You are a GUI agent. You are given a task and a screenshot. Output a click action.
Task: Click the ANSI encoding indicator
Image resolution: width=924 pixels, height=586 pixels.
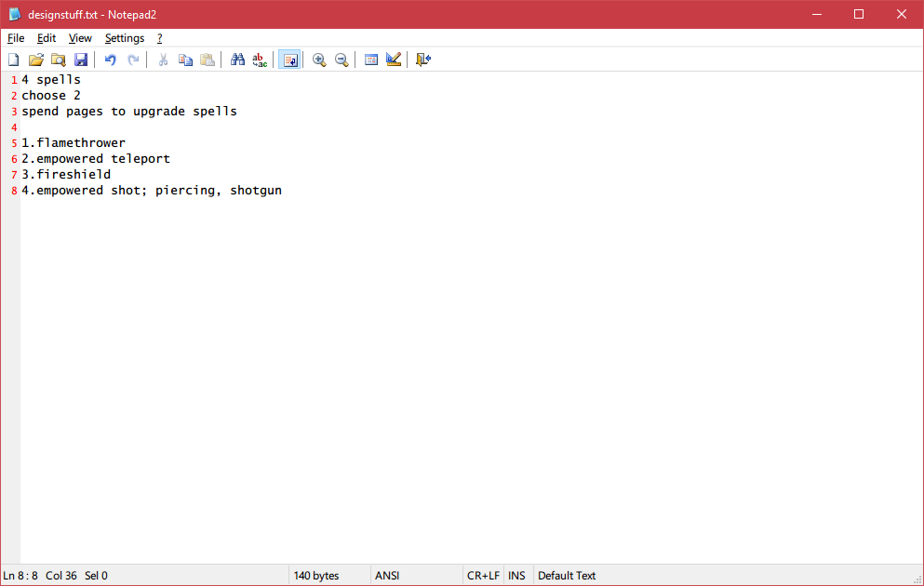387,575
